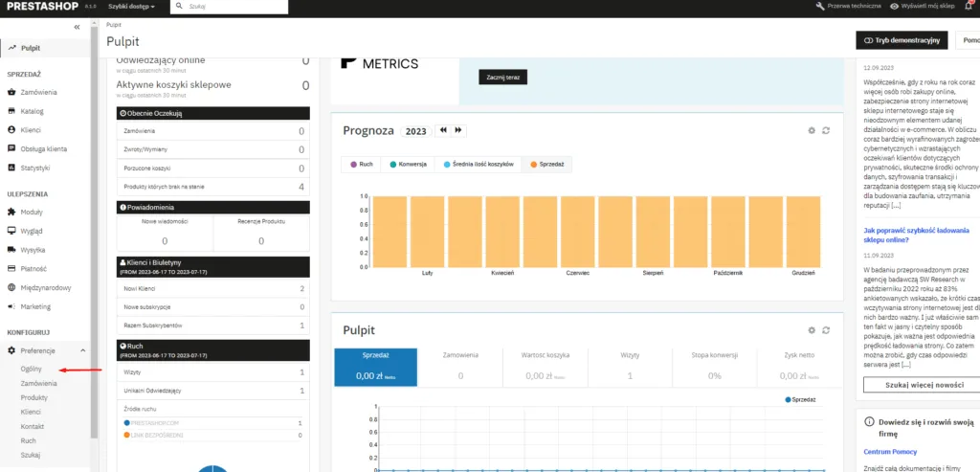Collapse the sidebar with double chevron icon
Screen dimensions: 980x472
(77, 27)
